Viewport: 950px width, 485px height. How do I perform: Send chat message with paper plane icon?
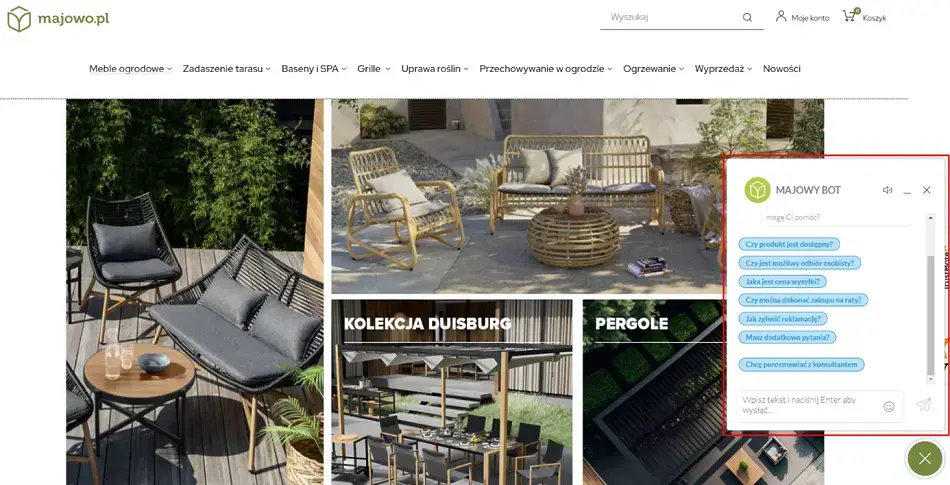(923, 404)
